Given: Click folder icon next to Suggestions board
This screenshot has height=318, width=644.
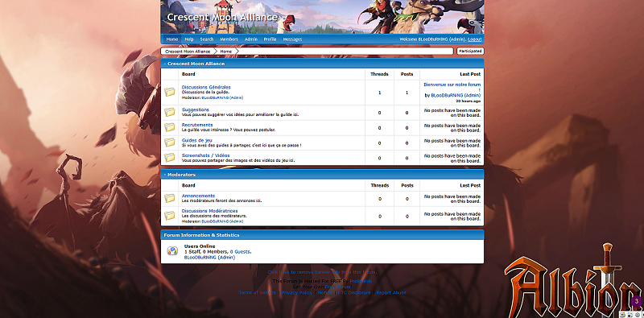Looking at the screenshot, I should pyautogui.click(x=170, y=112).
